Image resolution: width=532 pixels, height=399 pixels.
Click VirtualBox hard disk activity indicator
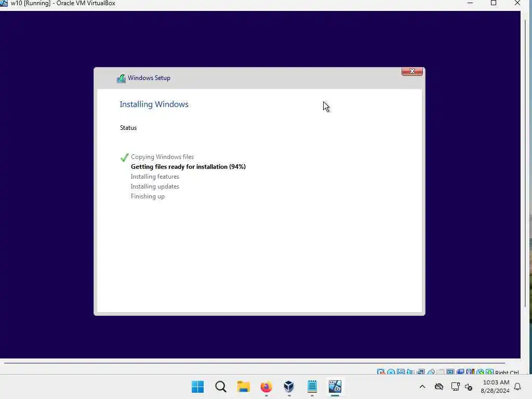click(x=381, y=372)
